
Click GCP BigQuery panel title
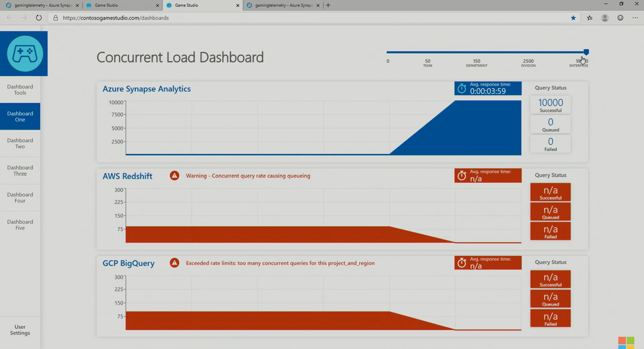point(129,263)
